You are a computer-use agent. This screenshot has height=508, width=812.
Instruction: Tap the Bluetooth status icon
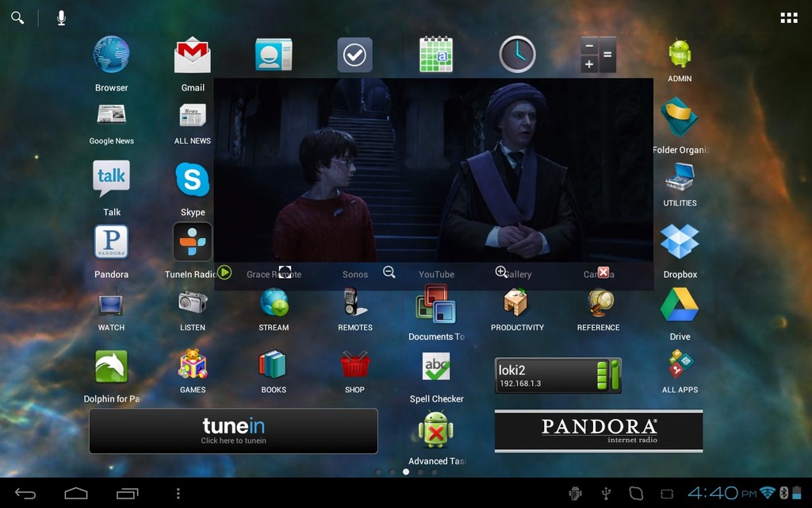click(x=784, y=492)
